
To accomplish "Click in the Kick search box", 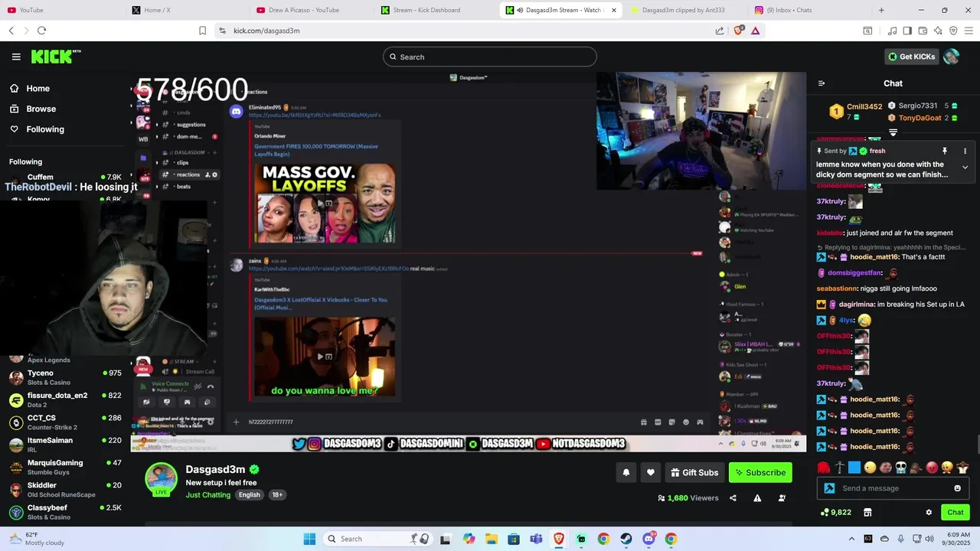I will click(x=490, y=57).
